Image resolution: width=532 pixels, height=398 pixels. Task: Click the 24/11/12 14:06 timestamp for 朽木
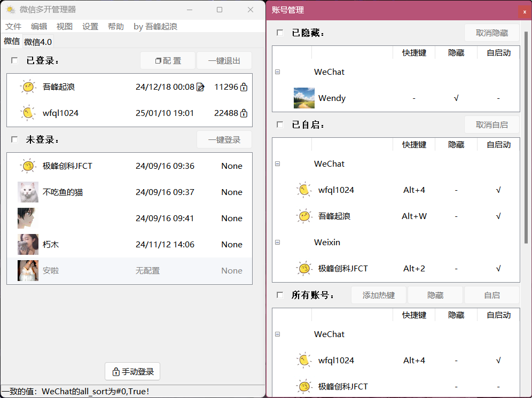pos(165,244)
